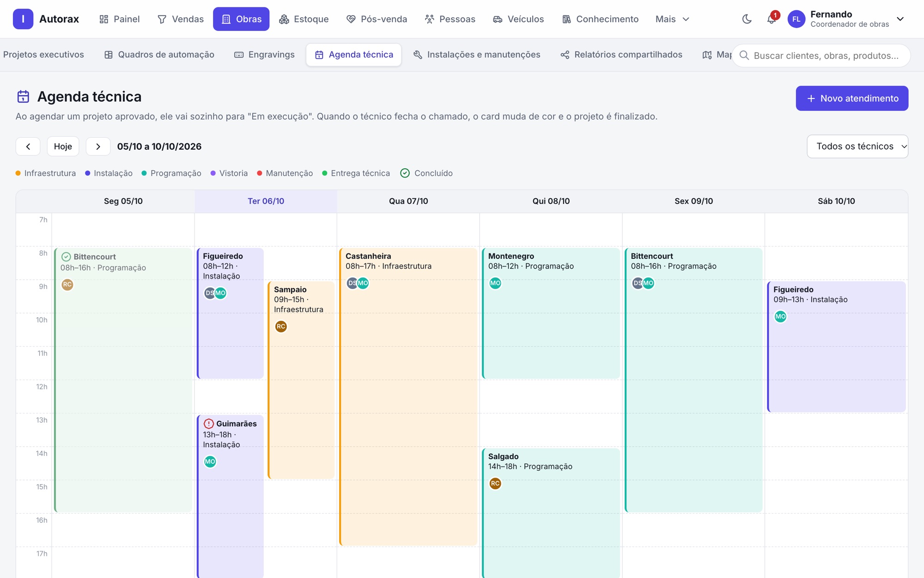Open the Saturday Figueiredo 09h–13h card

836,347
